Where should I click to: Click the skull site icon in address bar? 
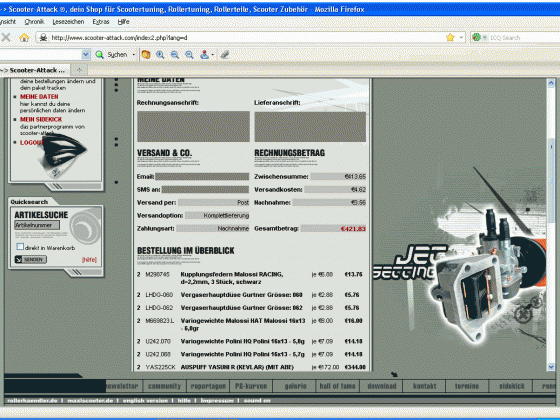(43, 38)
